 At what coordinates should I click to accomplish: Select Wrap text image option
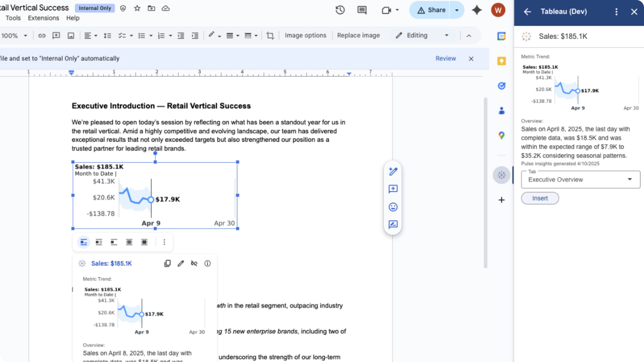99,242
